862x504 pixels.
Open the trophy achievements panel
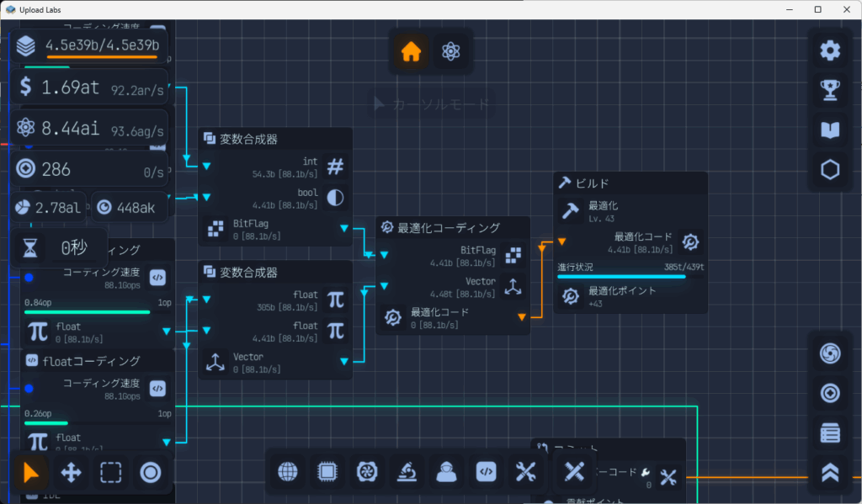tap(830, 90)
